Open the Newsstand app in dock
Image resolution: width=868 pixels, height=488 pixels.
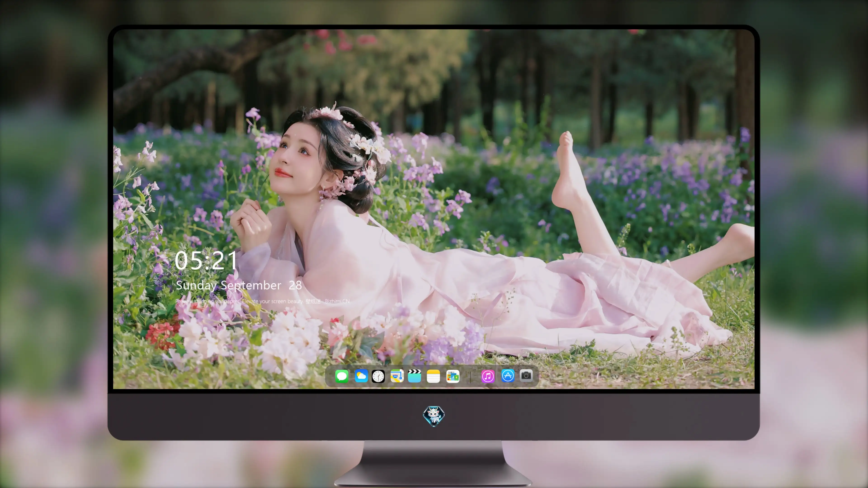point(453,376)
